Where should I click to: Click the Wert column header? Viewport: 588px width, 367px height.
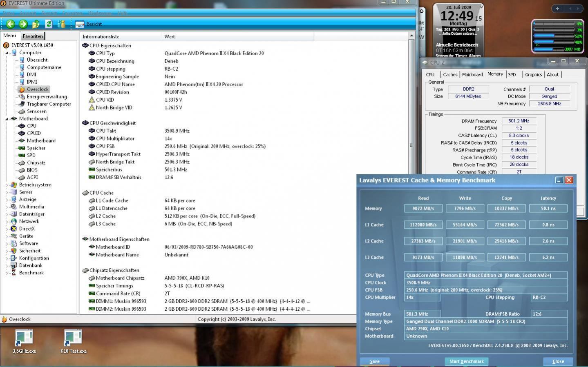pyautogui.click(x=238, y=37)
